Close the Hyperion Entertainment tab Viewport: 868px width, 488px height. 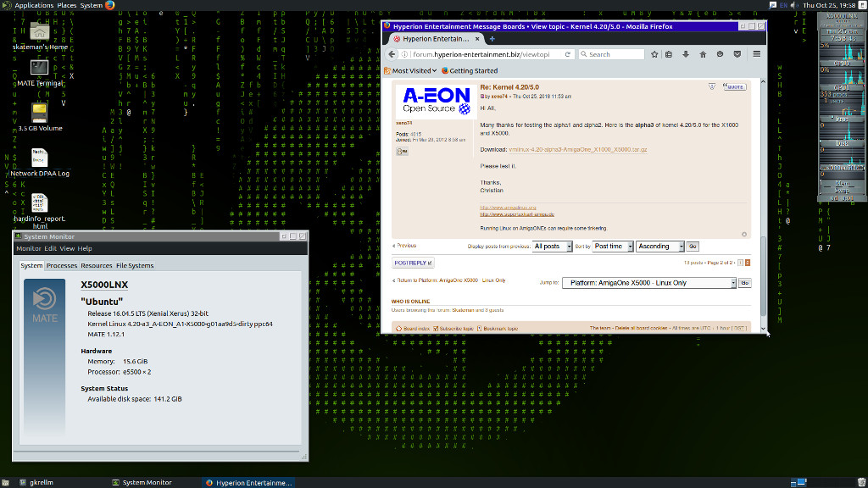[477, 39]
